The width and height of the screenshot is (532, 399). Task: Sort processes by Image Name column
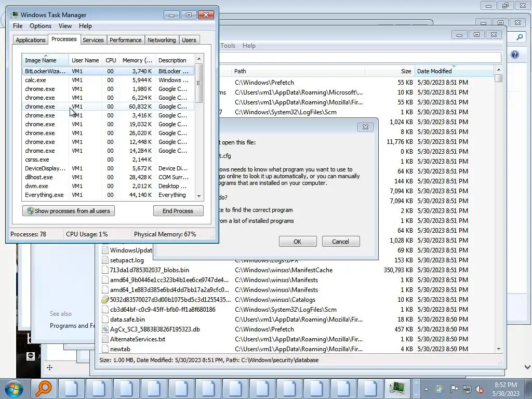(46, 60)
